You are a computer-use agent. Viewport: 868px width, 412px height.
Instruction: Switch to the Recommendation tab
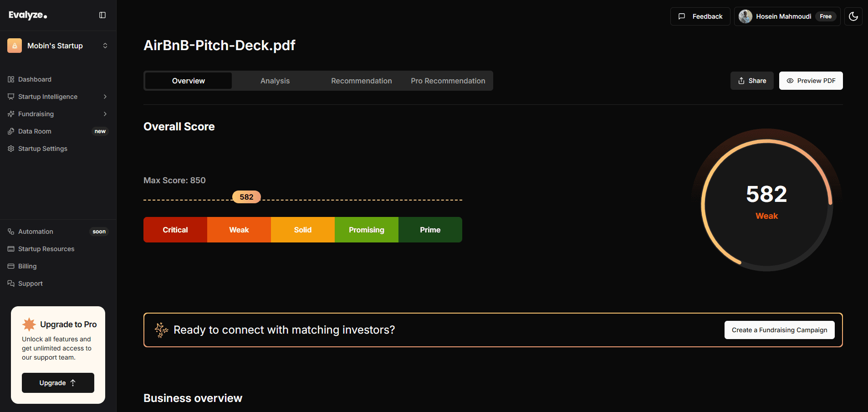pos(362,81)
